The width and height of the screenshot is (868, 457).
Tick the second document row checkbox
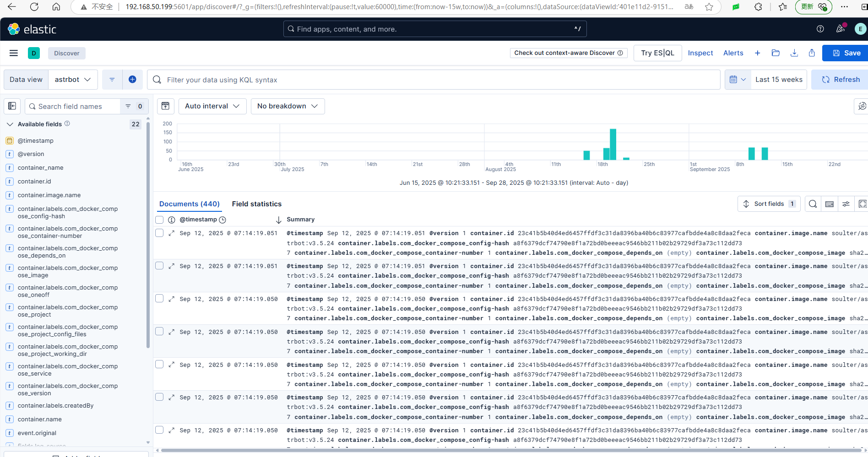point(159,266)
